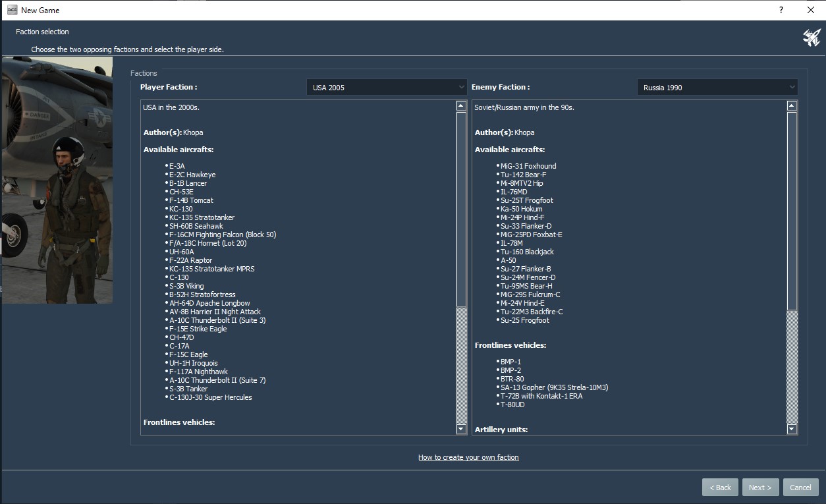The image size is (826, 504).
Task: Click 'BTR-80' entry
Action: coord(512,379)
